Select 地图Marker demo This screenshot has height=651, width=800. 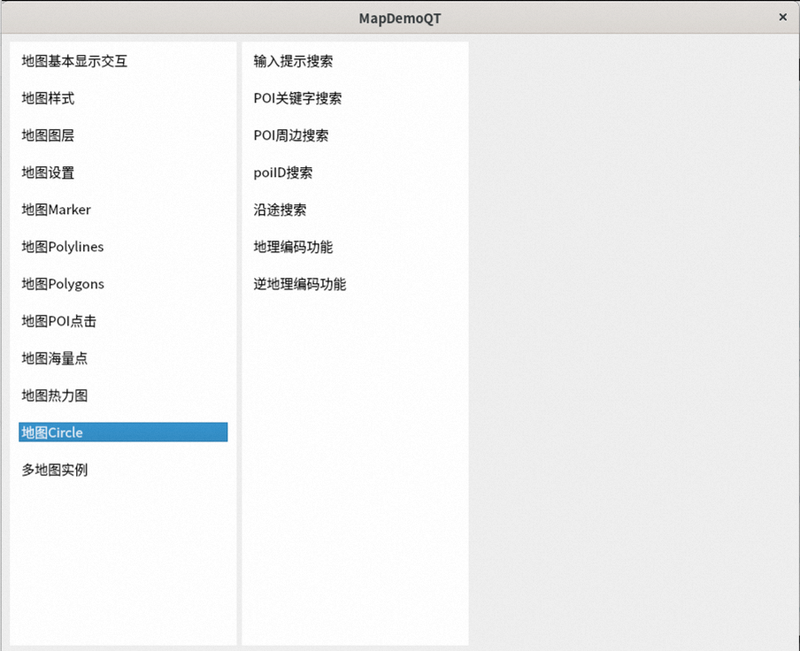pos(123,210)
